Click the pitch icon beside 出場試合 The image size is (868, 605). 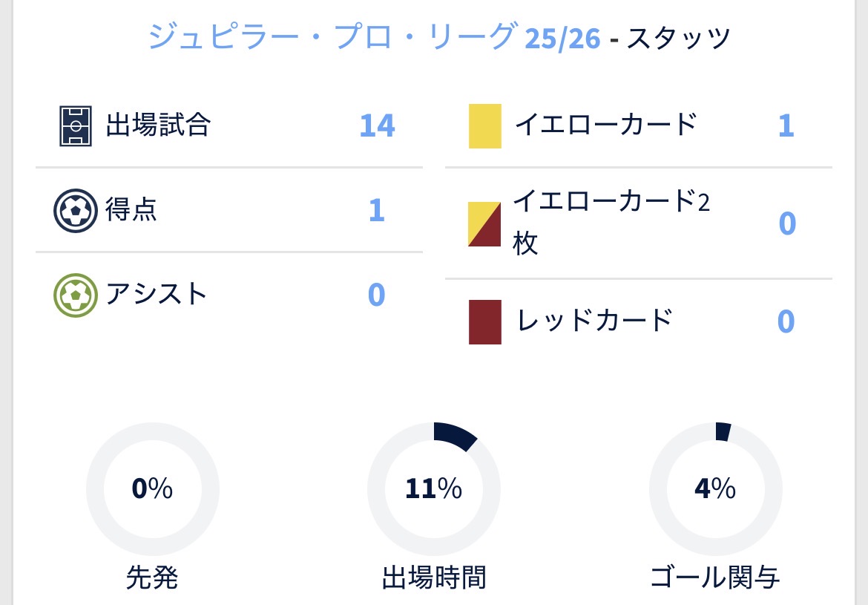coord(75,126)
